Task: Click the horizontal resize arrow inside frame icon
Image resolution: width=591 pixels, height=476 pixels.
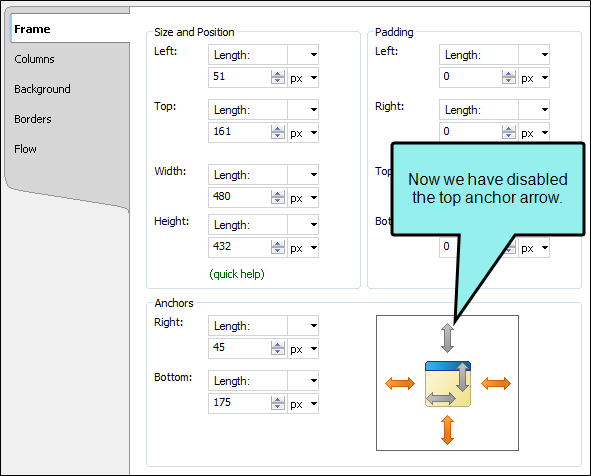Action: tap(441, 398)
